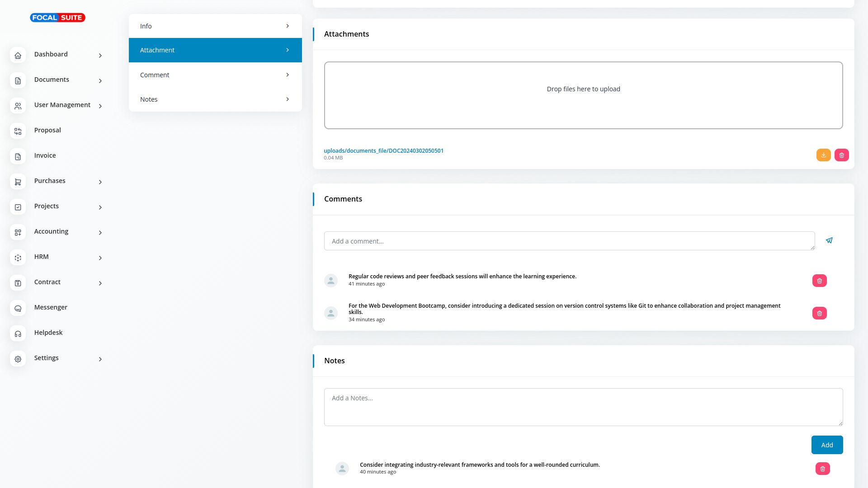Click the Helpdesk headset icon

pyautogui.click(x=18, y=333)
